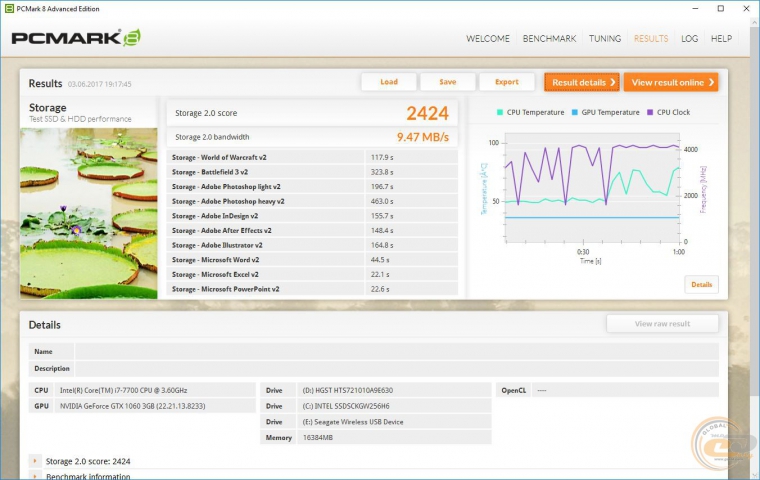Select the Results tab
The height and width of the screenshot is (480, 760).
click(x=651, y=38)
